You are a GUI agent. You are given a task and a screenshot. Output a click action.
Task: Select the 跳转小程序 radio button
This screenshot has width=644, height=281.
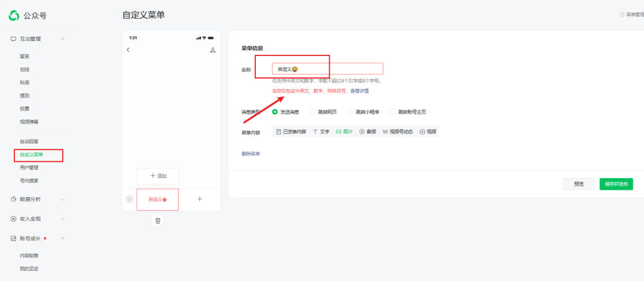pos(351,111)
